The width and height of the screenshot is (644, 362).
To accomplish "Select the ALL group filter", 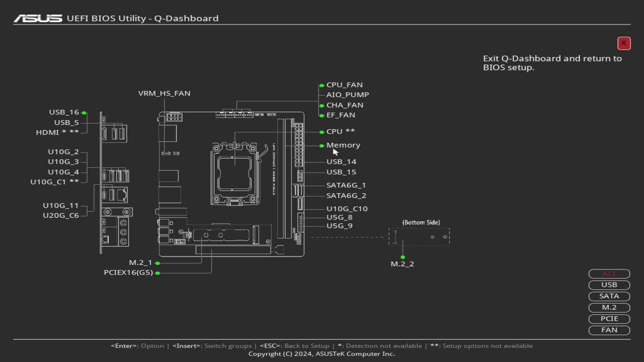I will 609,274.
